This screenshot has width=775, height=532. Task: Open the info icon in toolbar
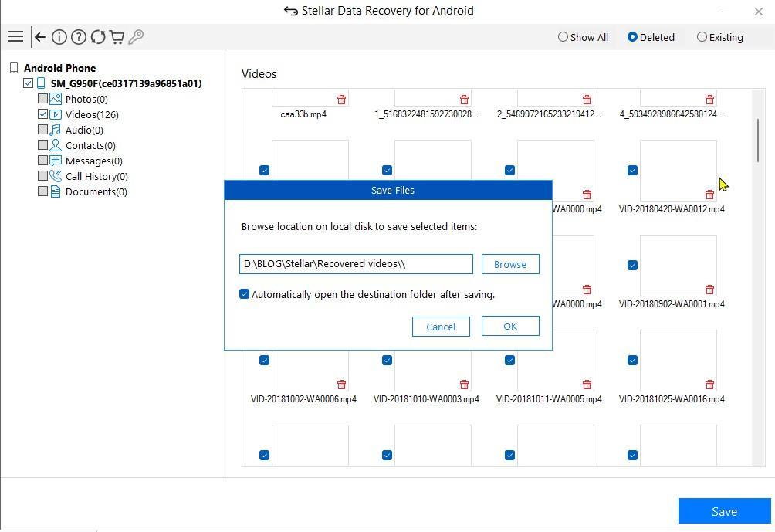point(59,37)
